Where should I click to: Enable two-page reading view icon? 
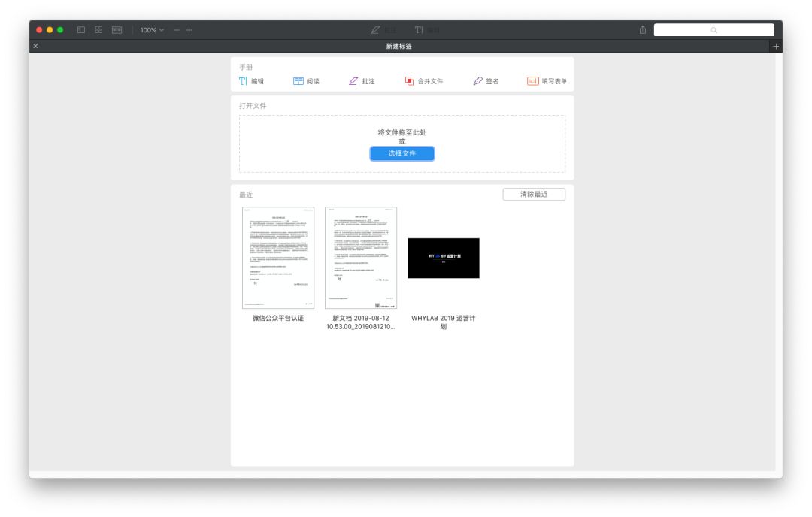point(117,30)
